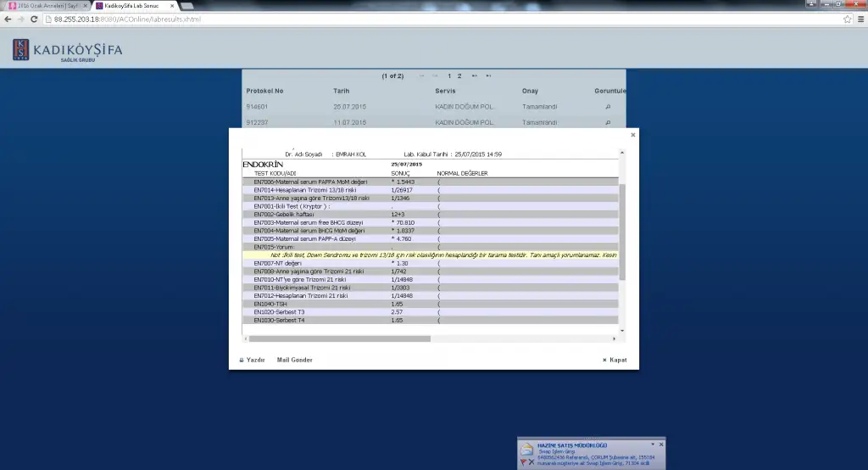Go to results page 1
The image size is (868, 470).
click(x=449, y=76)
